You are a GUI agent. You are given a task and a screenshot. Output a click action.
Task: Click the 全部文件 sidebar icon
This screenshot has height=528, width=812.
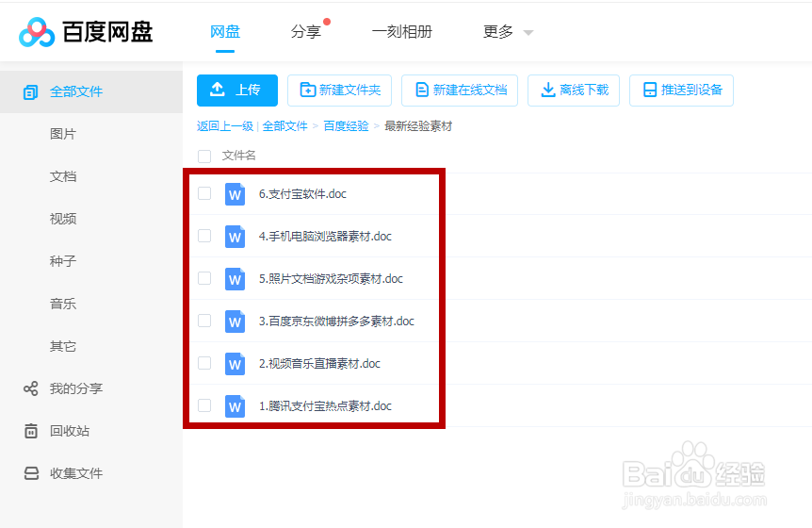pyautogui.click(x=30, y=92)
